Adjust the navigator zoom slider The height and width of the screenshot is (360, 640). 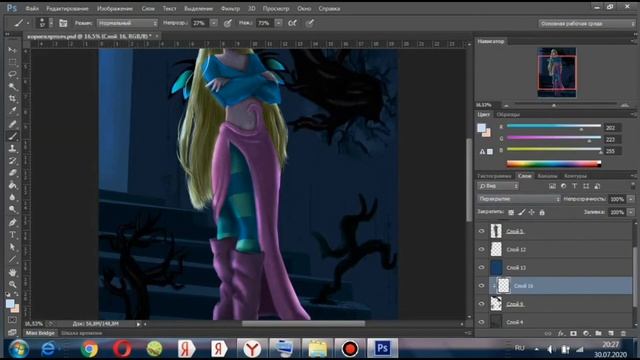tap(554, 105)
